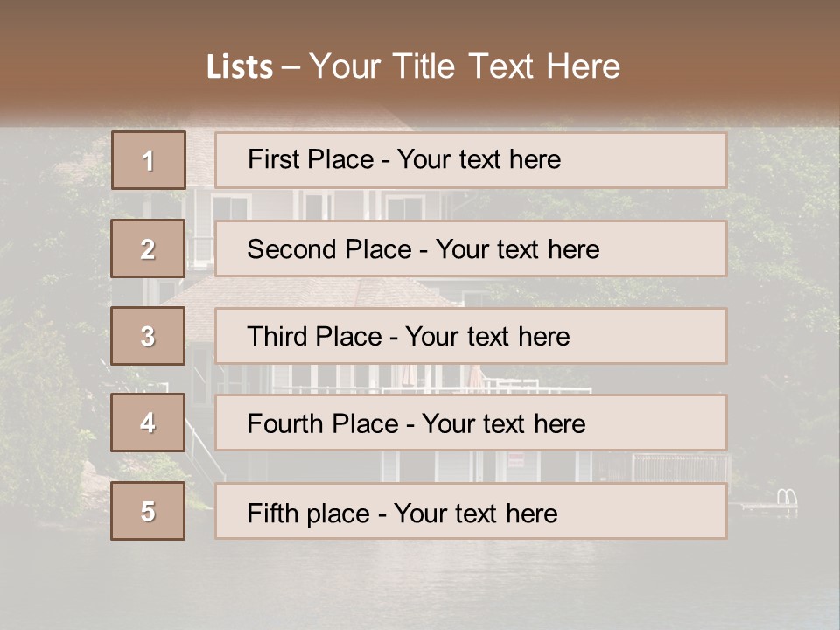The image size is (840, 630).
Task: Click the white deck railing in the photo
Action: pyautogui.click(x=525, y=385)
